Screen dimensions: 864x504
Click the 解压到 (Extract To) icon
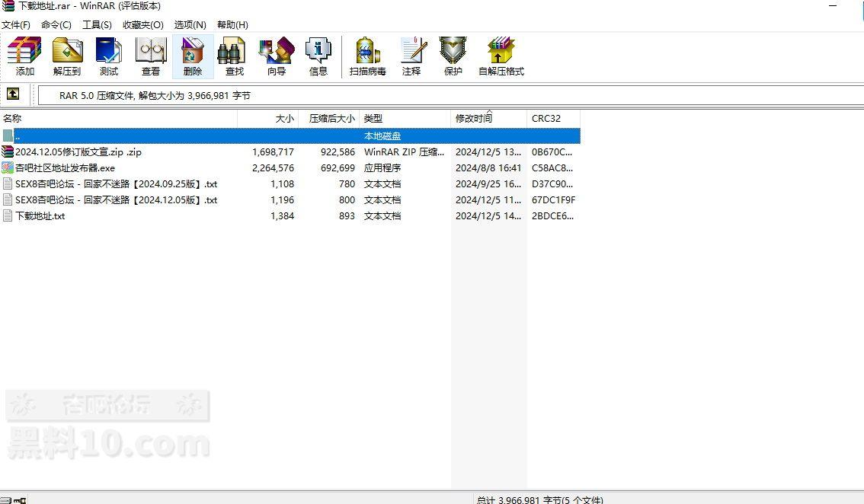pyautogui.click(x=67, y=56)
